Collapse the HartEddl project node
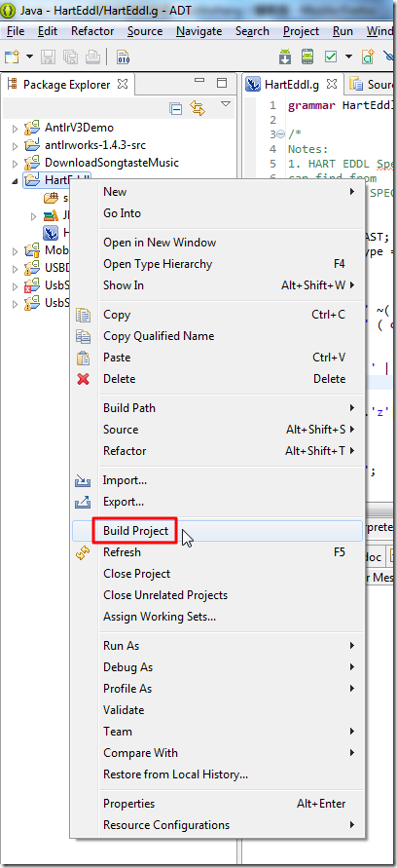The image size is (397, 868). (15, 181)
